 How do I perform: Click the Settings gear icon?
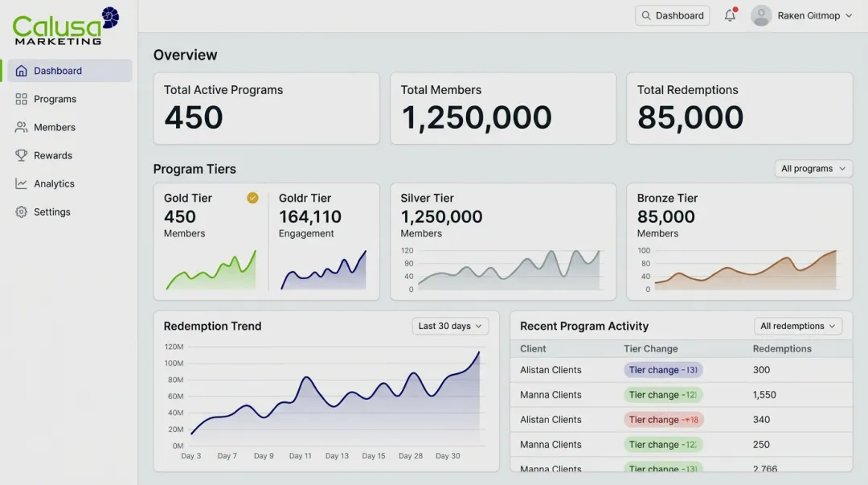21,212
